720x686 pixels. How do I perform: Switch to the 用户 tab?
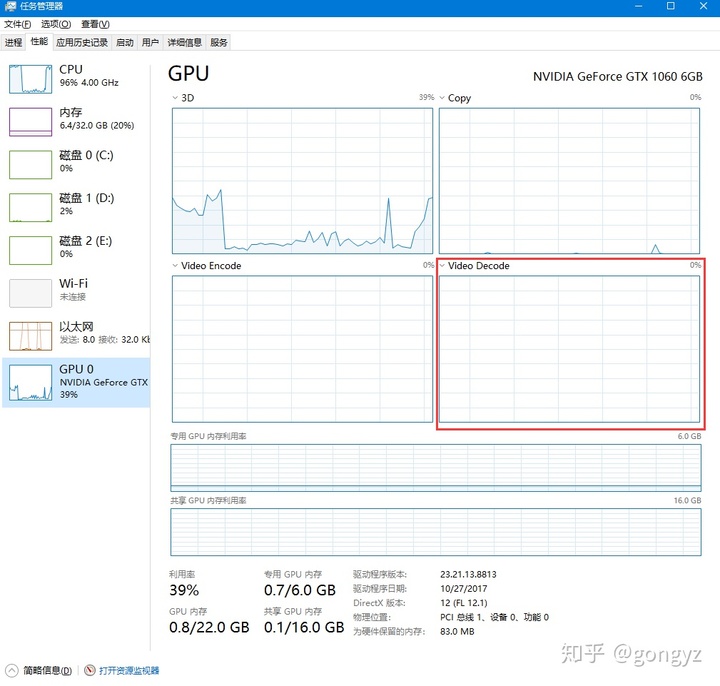tap(150, 42)
